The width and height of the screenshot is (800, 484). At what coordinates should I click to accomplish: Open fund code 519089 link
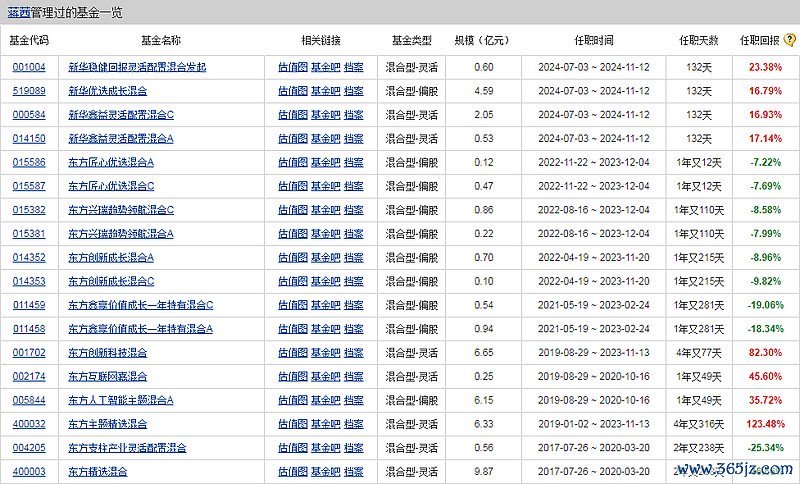pyautogui.click(x=29, y=91)
